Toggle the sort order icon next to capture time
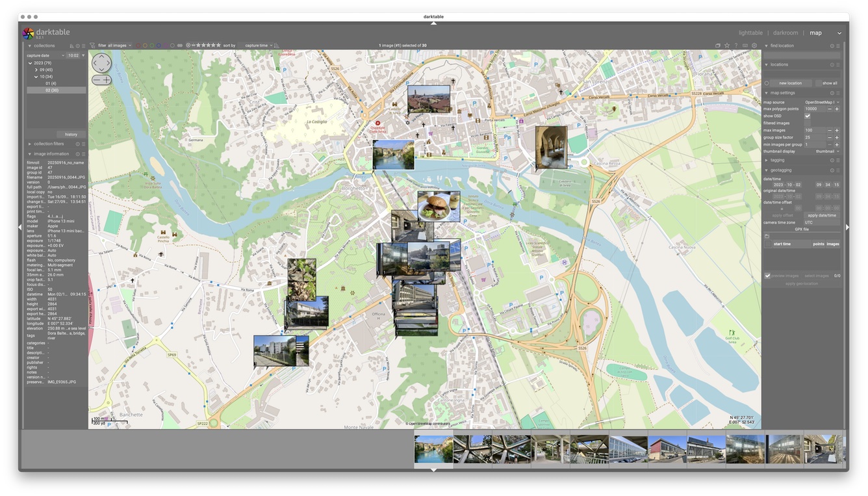The height and width of the screenshot is (496, 868). (x=277, y=46)
